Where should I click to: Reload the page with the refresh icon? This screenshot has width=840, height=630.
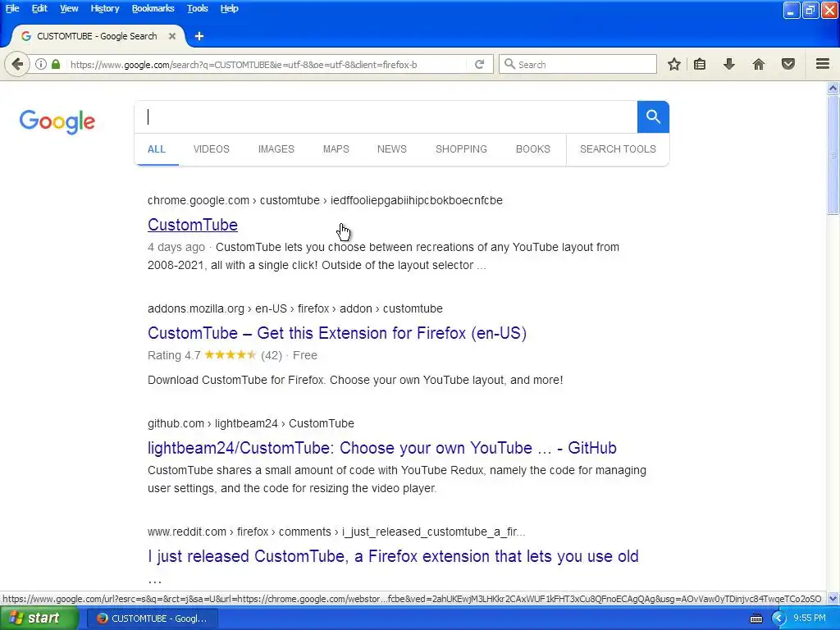point(479,64)
